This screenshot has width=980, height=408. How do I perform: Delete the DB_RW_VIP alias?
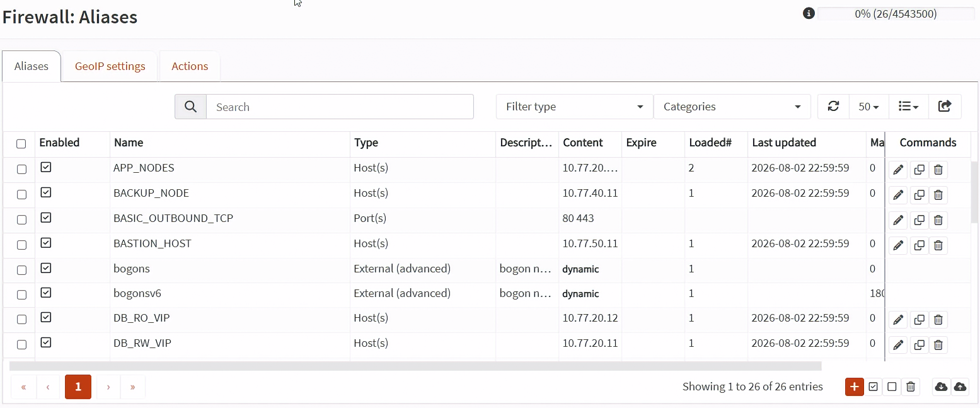pyautogui.click(x=938, y=345)
